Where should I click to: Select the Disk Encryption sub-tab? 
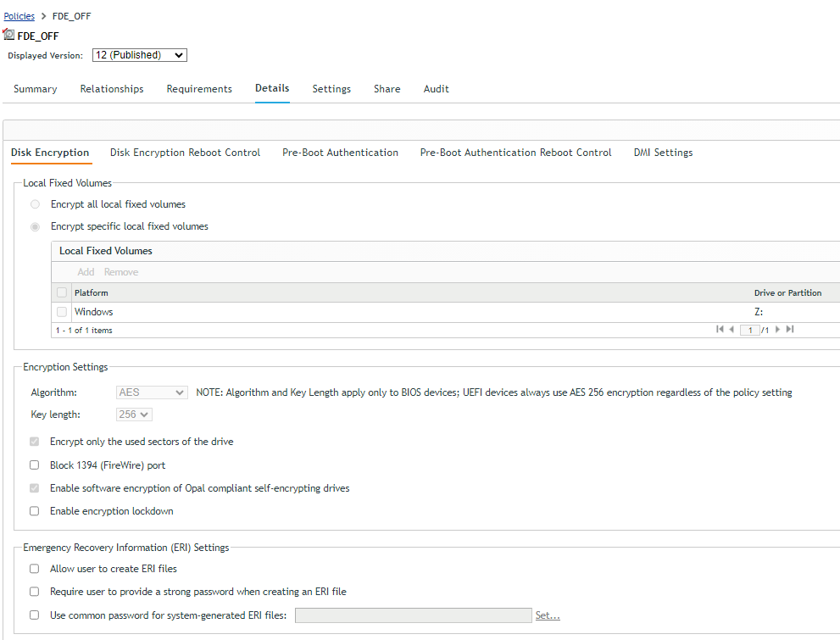tap(50, 153)
